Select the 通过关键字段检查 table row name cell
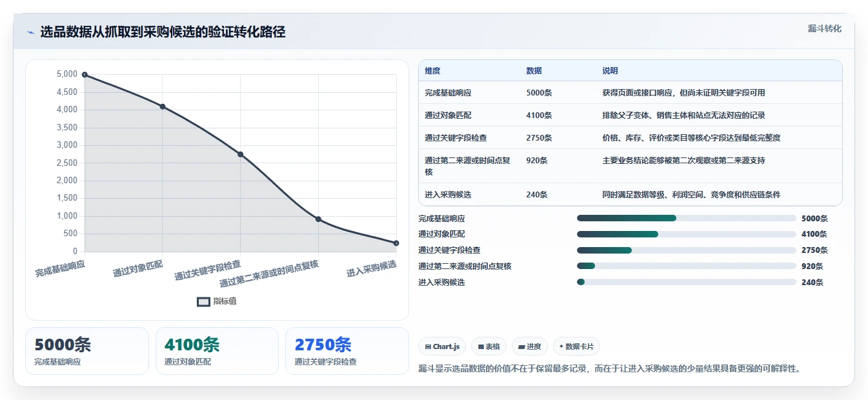This screenshot has width=868, height=400. point(456,138)
